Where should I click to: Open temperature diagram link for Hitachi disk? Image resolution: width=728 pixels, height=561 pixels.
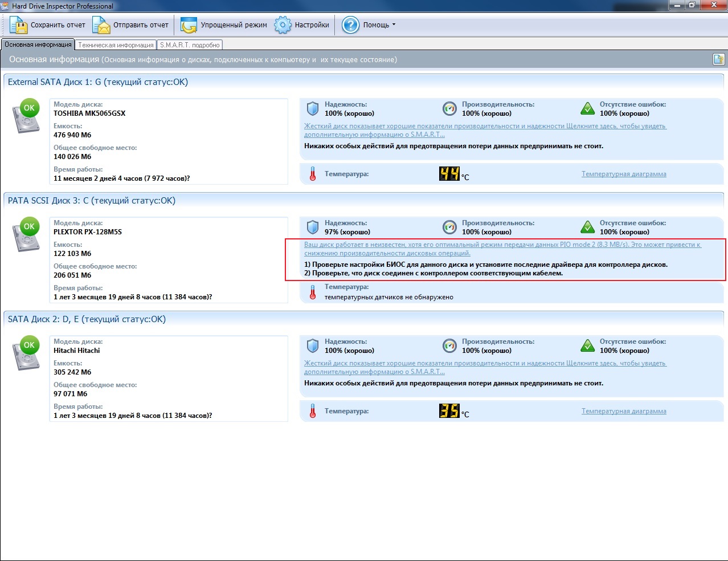tap(624, 411)
